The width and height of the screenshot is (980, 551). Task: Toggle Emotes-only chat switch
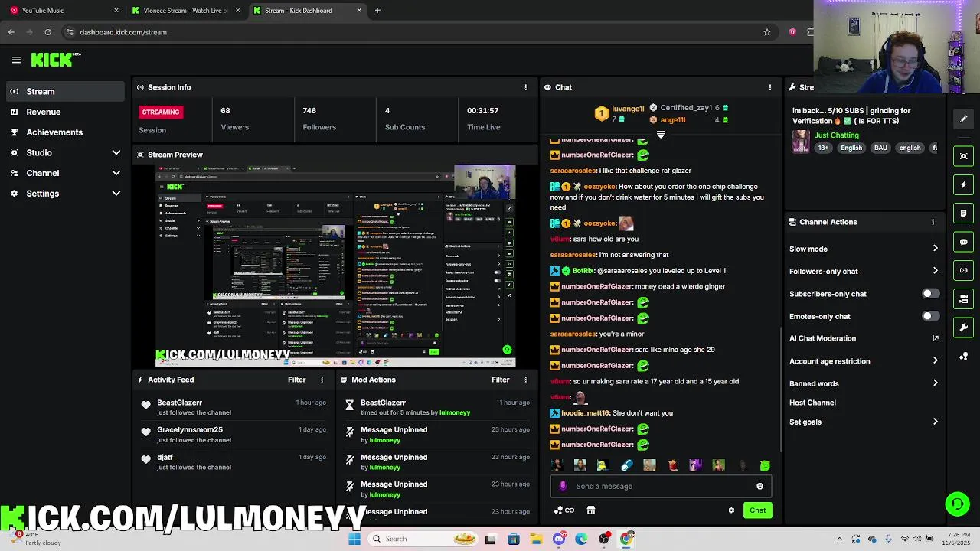coord(930,316)
